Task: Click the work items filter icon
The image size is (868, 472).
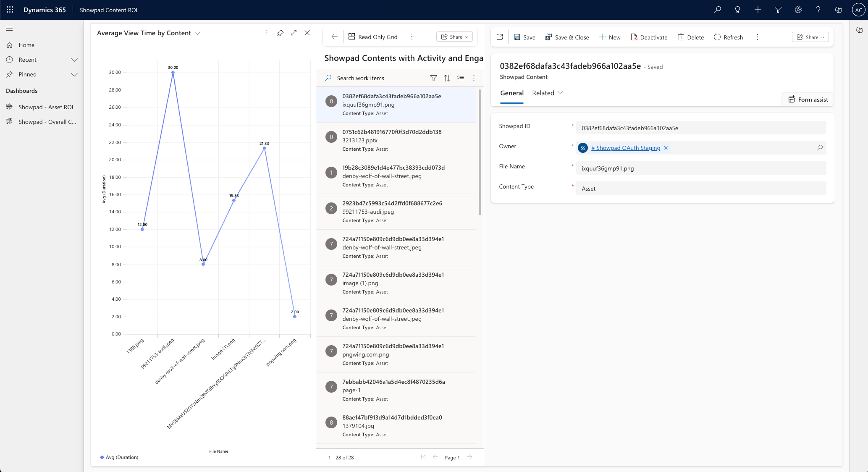Action: pos(433,78)
